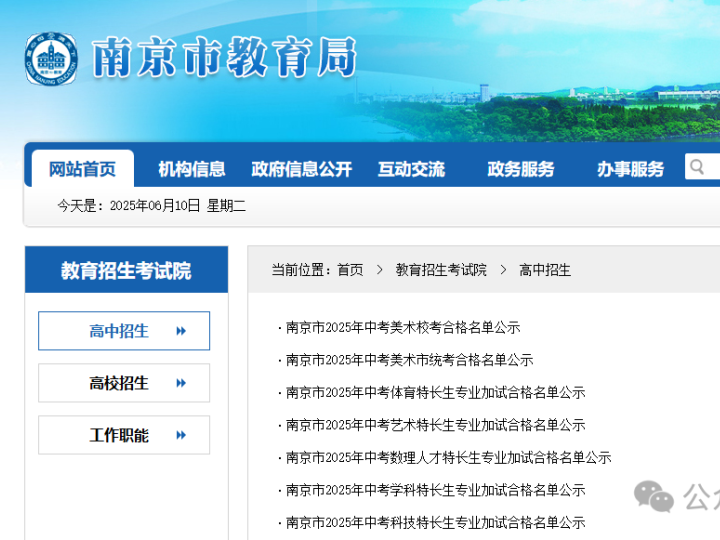Open 美术校考合格名单公示 announcement
This screenshot has width=720, height=540.
pyautogui.click(x=403, y=327)
